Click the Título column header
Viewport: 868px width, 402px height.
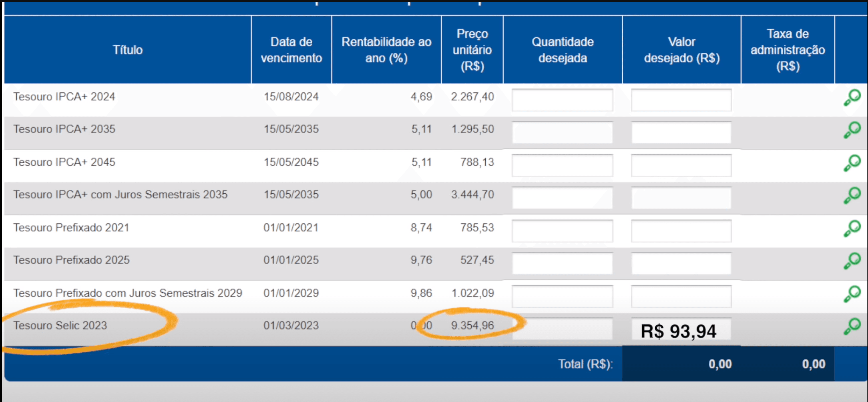point(127,50)
